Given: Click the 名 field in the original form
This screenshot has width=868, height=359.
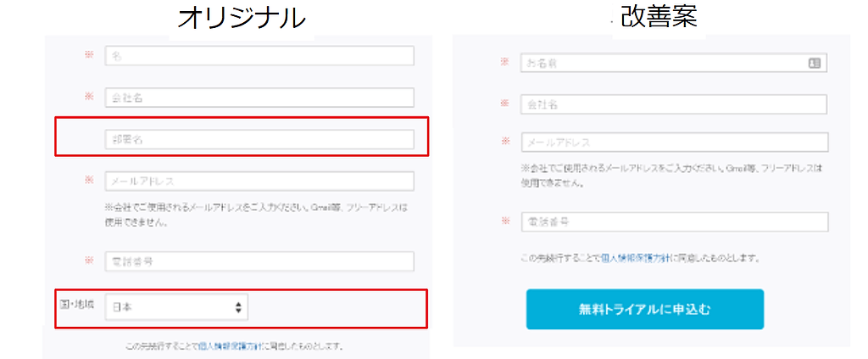Looking at the screenshot, I should point(259,55).
